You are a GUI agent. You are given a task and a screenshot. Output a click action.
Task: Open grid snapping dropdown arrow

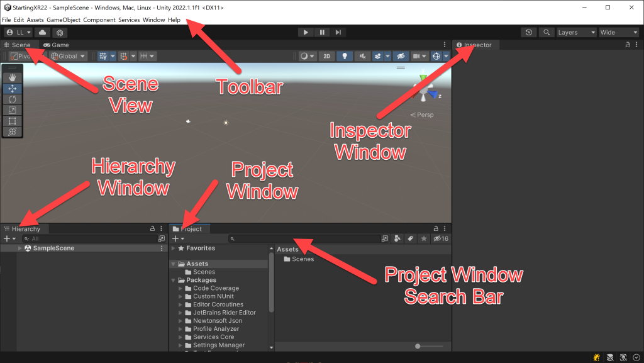click(x=133, y=56)
